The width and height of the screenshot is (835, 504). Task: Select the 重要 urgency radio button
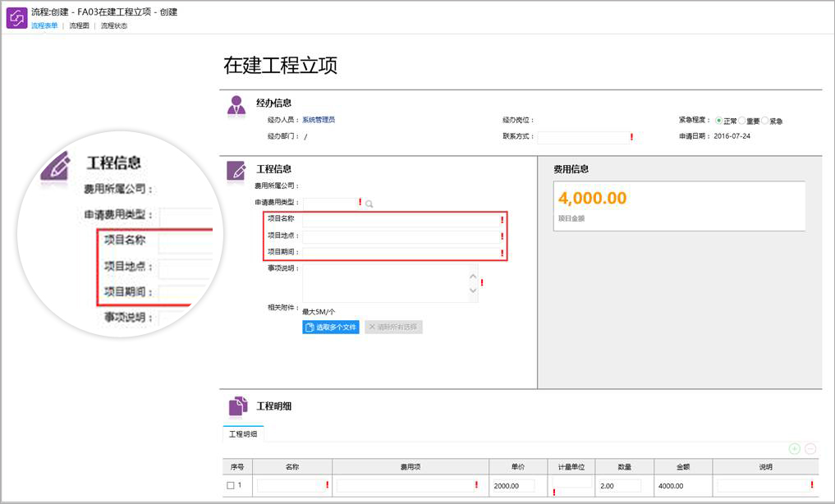point(741,121)
